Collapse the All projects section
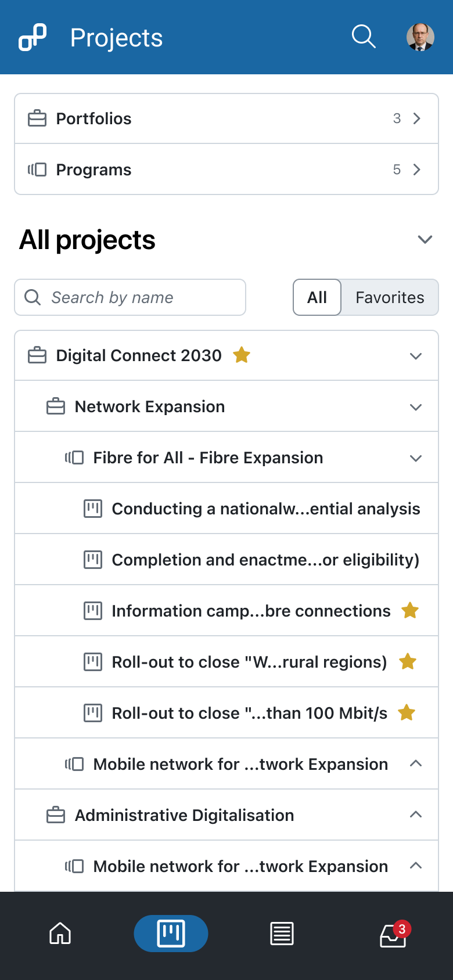Viewport: 453px width, 980px height. pos(425,239)
